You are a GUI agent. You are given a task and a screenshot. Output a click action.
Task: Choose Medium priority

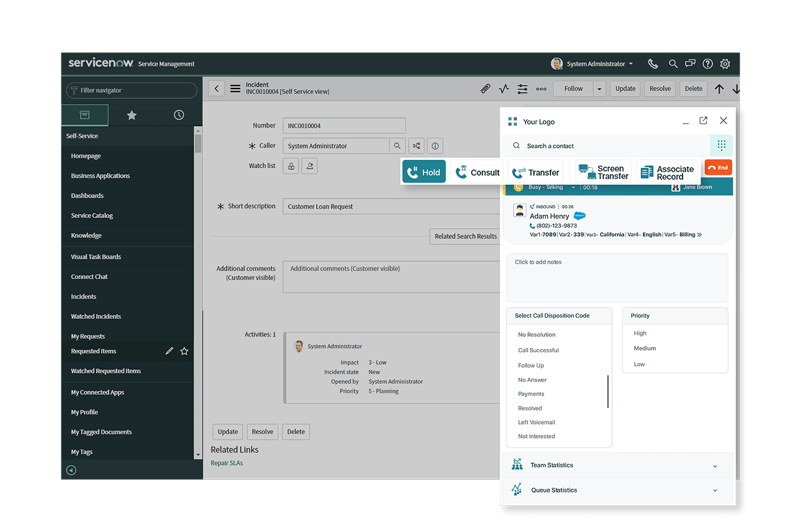645,348
